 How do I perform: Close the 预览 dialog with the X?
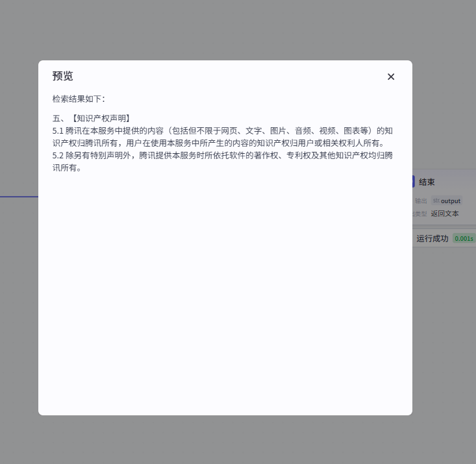pyautogui.click(x=391, y=77)
